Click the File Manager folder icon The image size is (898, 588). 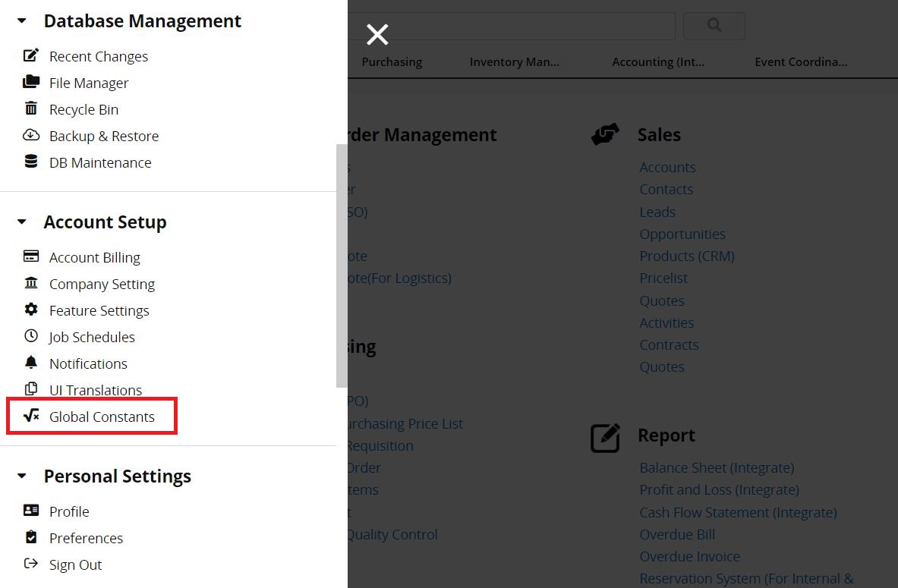click(31, 82)
